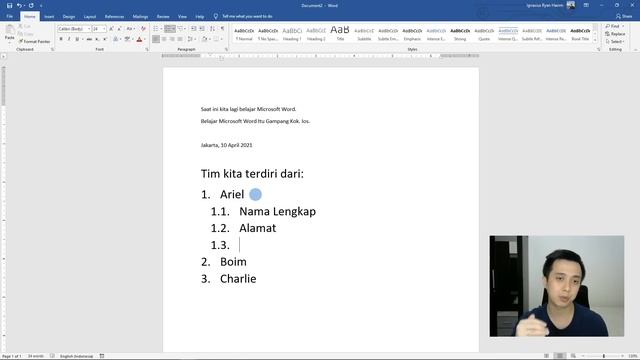Image resolution: width=640 pixels, height=360 pixels.
Task: Decrease the font size
Action: [119, 29]
